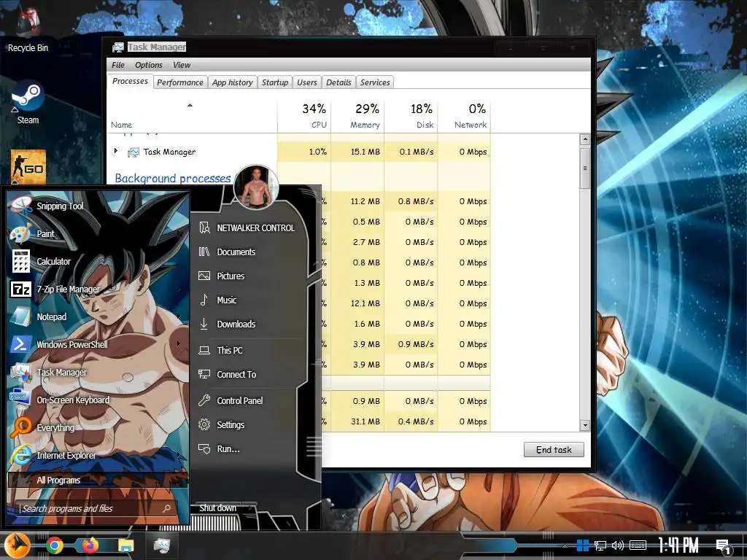The height and width of the screenshot is (560, 747).
Task: Open NETWALKER CONTROL user folder
Action: (x=248, y=228)
